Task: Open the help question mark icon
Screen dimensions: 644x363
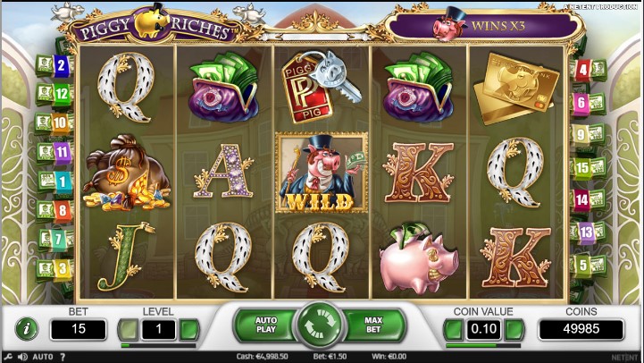Action: (x=63, y=357)
